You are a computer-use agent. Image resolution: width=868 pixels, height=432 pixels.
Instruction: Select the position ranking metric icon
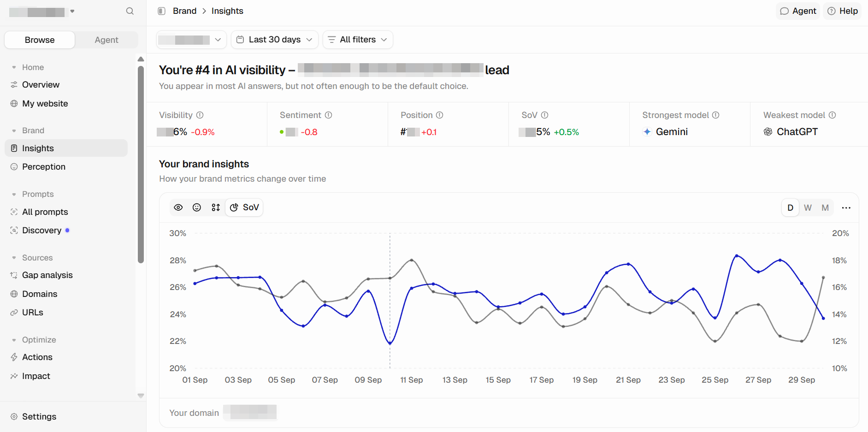216,207
